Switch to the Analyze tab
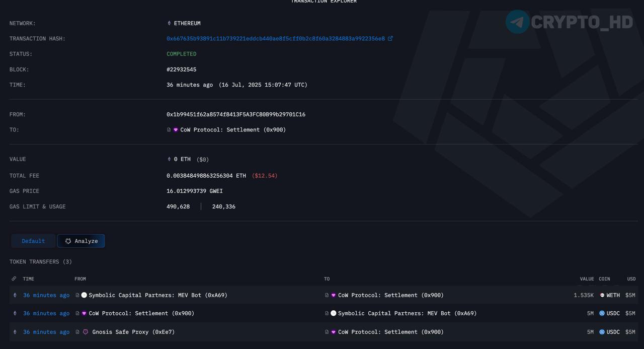Screen dimensions: 644x349 pyautogui.click(x=81, y=241)
